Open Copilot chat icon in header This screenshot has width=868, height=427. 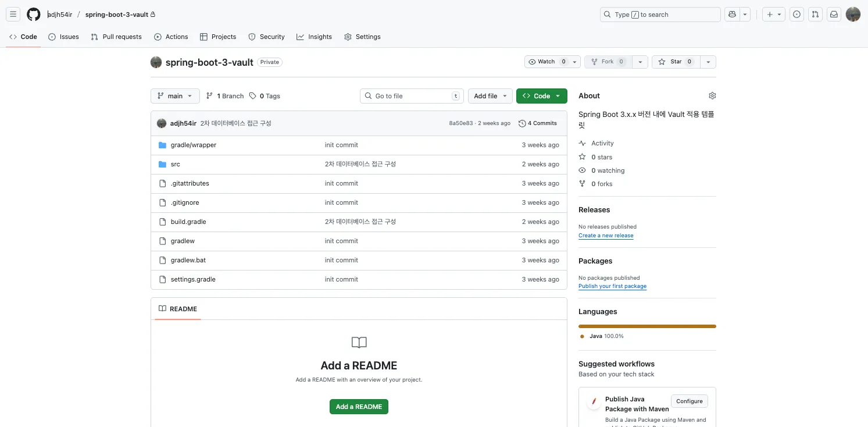732,15
